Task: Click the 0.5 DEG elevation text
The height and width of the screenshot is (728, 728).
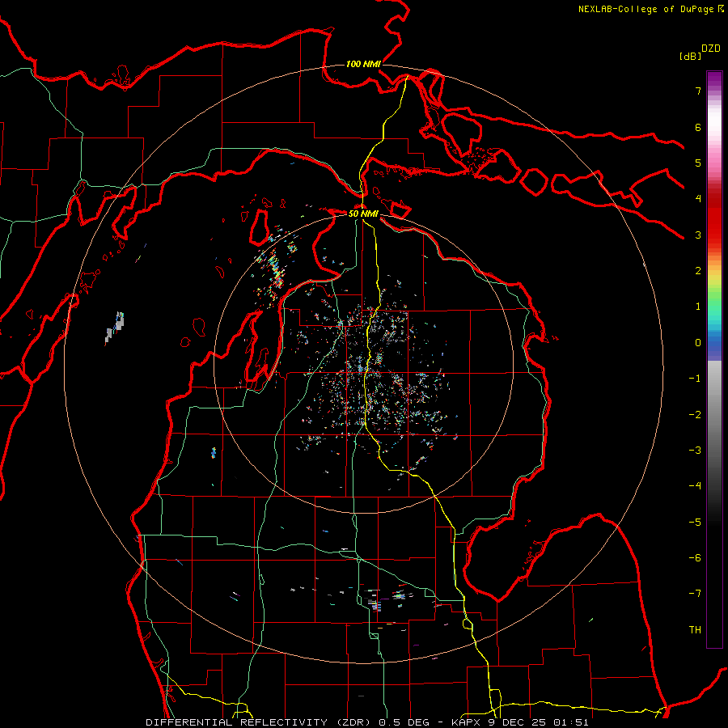Action: coord(404,722)
